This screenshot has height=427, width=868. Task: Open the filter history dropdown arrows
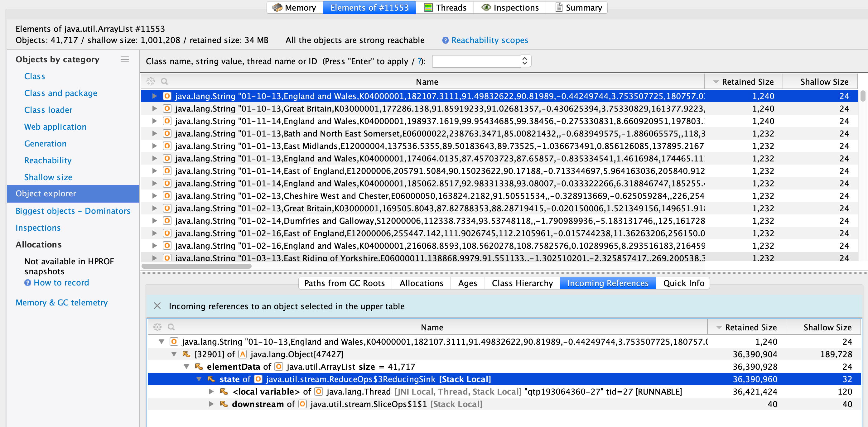click(x=524, y=61)
